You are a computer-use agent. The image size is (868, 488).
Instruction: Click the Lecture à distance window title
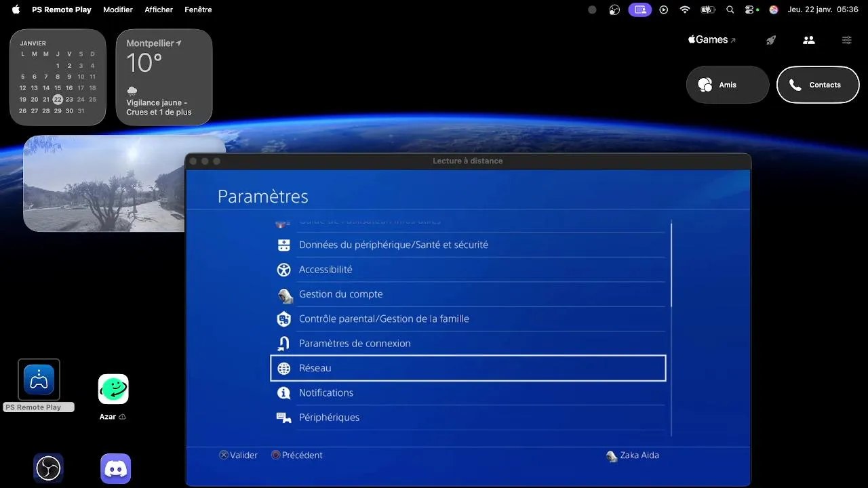(468, 161)
